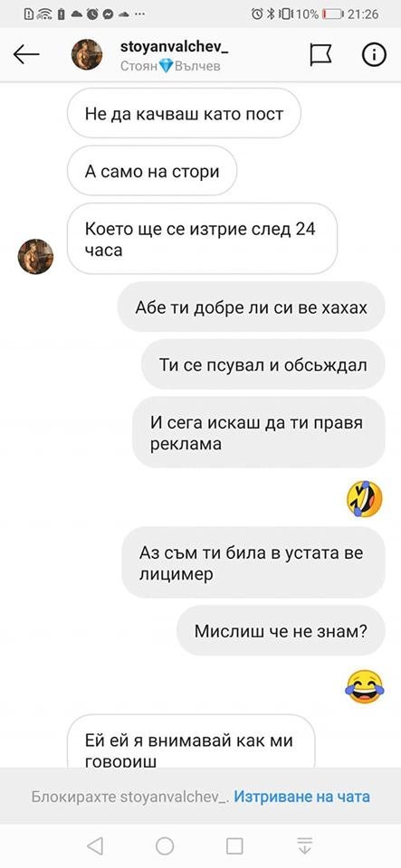401x868 pixels.
Task: Tap battery indicator in status bar
Action: point(333,14)
